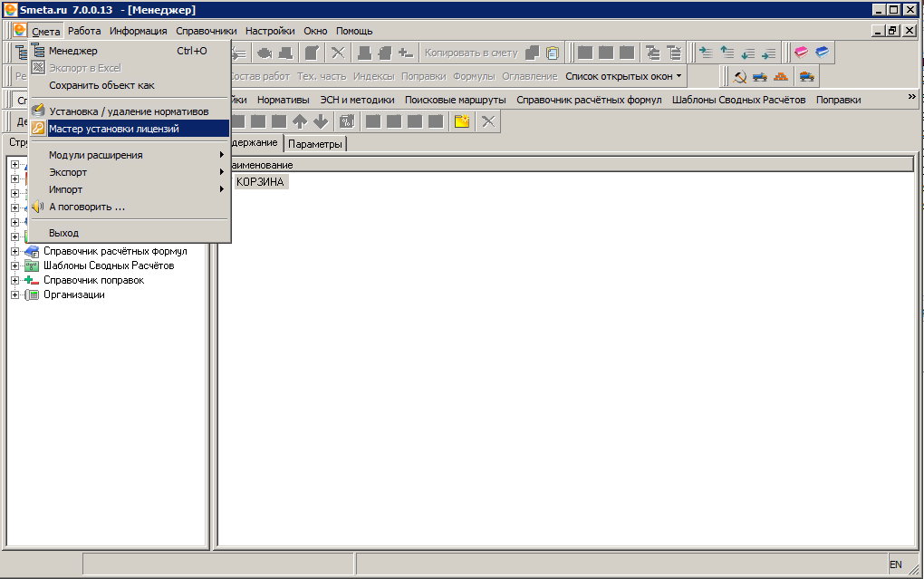This screenshot has width=924, height=579.
Task: Click the 'Организации' tree node icon
Action: [x=32, y=294]
